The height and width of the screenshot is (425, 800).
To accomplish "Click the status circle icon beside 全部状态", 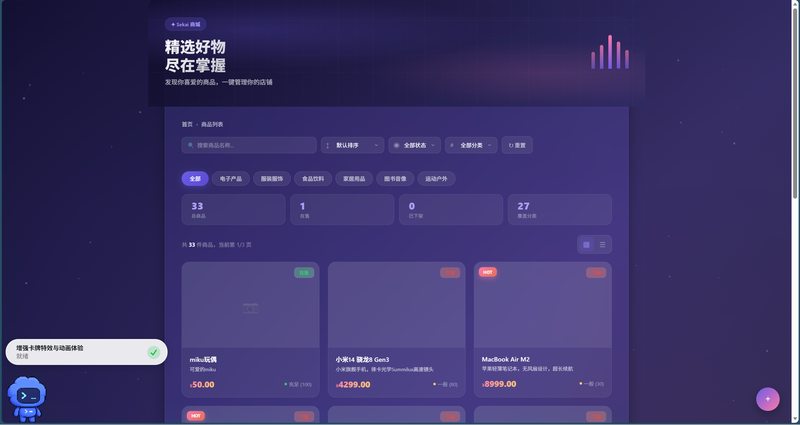I will coord(396,145).
